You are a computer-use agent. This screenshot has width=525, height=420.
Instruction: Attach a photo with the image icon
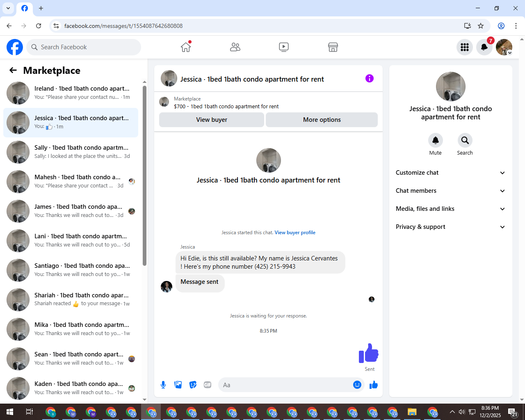click(178, 385)
